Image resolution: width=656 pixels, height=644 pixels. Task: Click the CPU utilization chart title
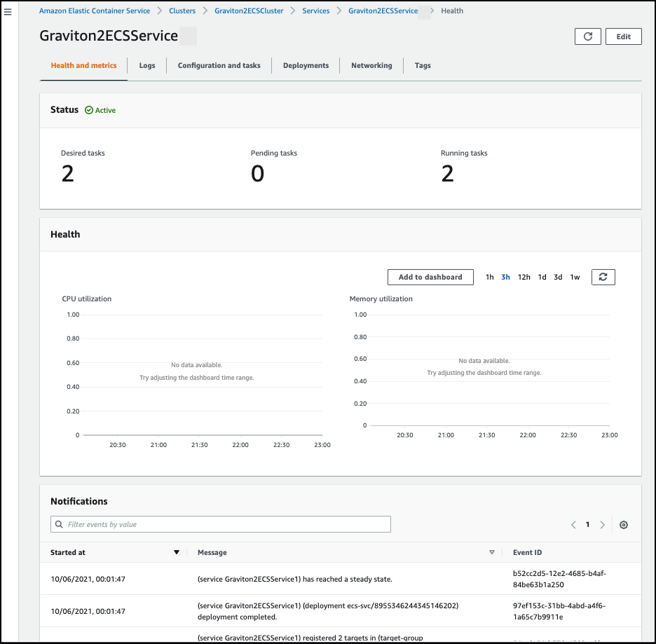coord(87,299)
